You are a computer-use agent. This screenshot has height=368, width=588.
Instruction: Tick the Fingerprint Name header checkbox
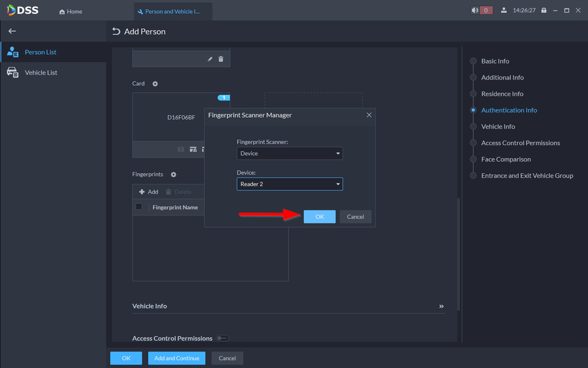tap(139, 207)
